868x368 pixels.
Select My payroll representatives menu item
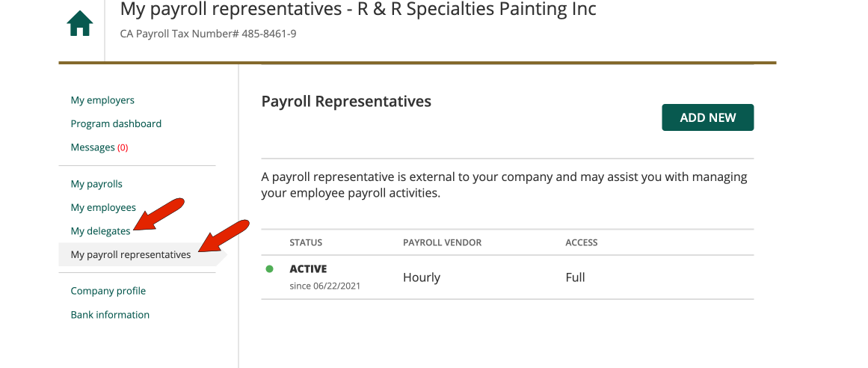point(131,255)
